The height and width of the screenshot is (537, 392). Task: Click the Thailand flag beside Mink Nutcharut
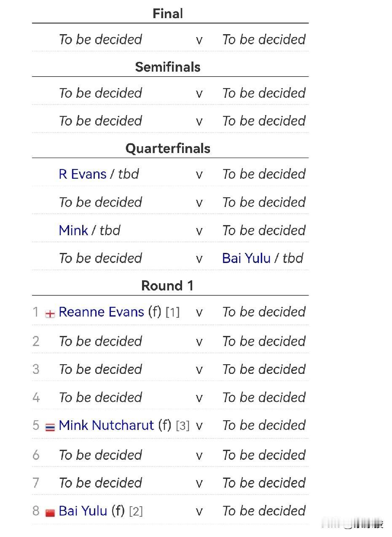click(x=50, y=427)
